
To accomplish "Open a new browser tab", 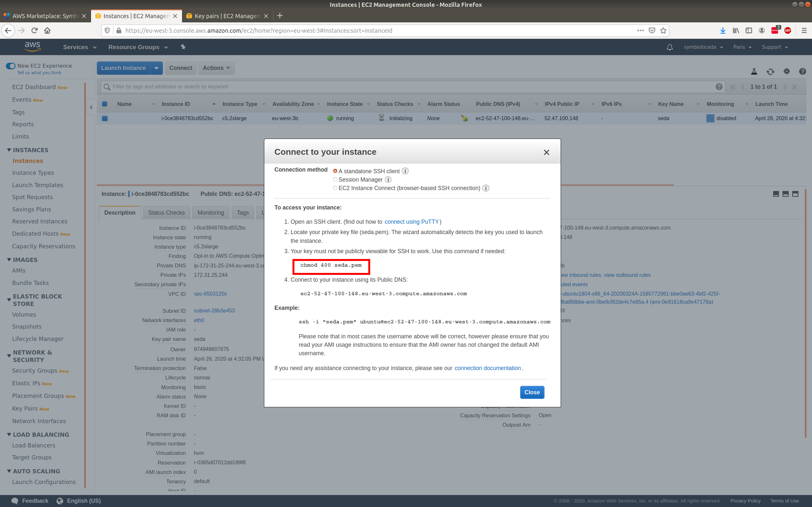I will [x=280, y=16].
